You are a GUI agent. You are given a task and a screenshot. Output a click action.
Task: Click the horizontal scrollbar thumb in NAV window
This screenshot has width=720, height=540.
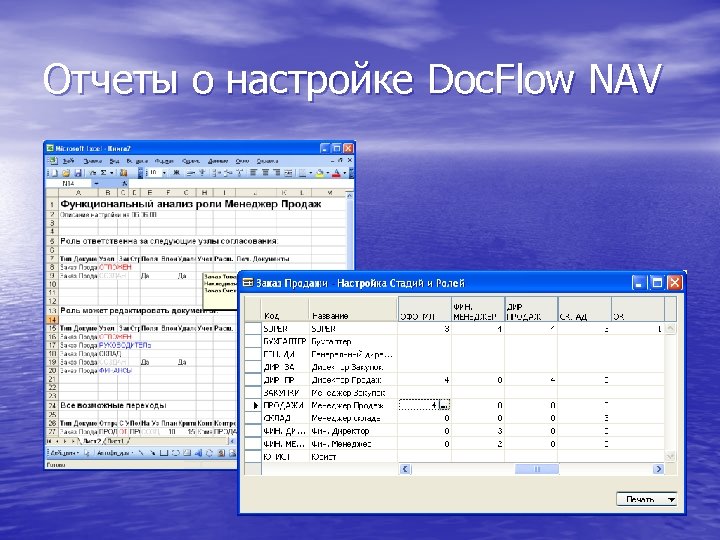[537, 469]
